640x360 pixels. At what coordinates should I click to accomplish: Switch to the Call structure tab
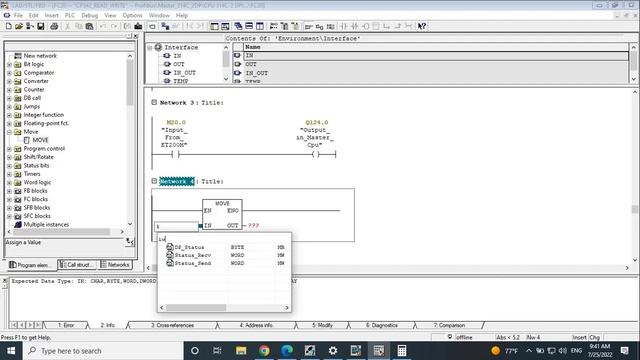pyautogui.click(x=77, y=265)
